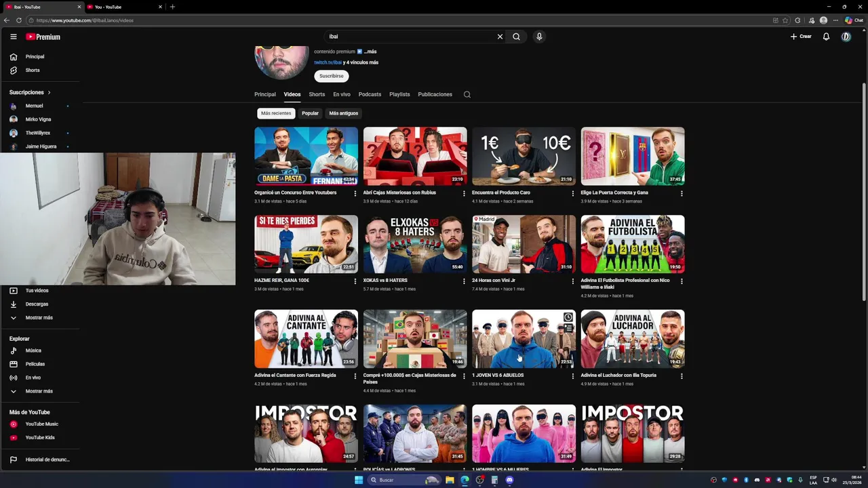Open Música in the Explorar section
The image size is (868, 488).
click(x=33, y=350)
